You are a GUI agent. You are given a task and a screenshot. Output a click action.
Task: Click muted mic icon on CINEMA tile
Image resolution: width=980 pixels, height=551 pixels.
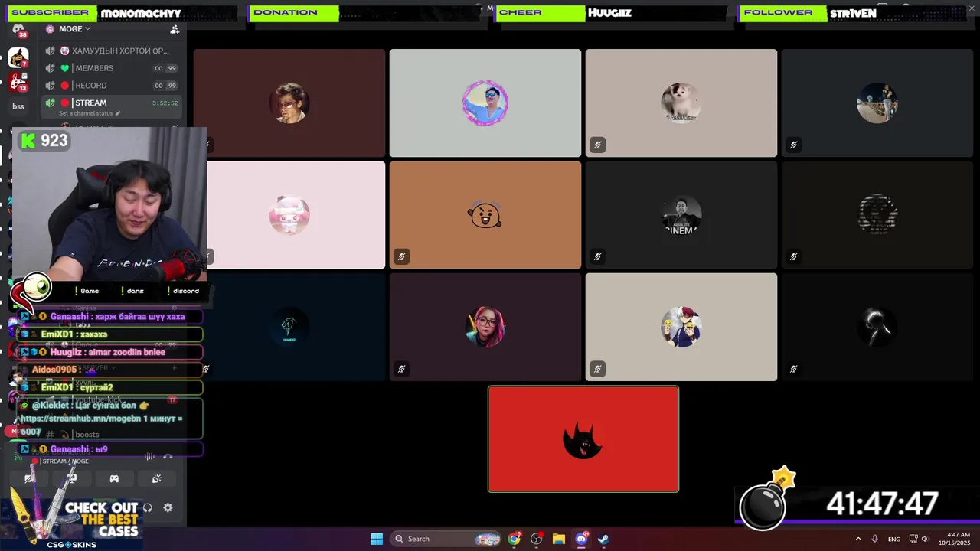tap(597, 256)
